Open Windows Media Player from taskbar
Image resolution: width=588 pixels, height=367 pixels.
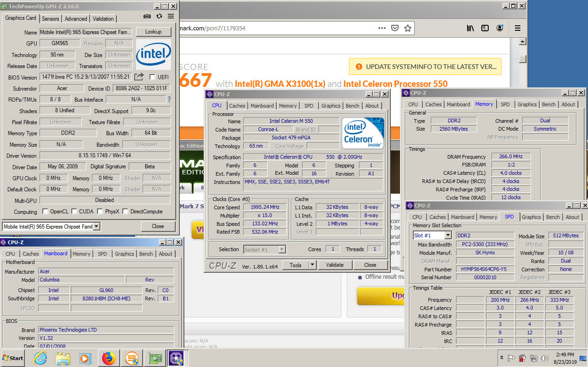[x=86, y=358]
